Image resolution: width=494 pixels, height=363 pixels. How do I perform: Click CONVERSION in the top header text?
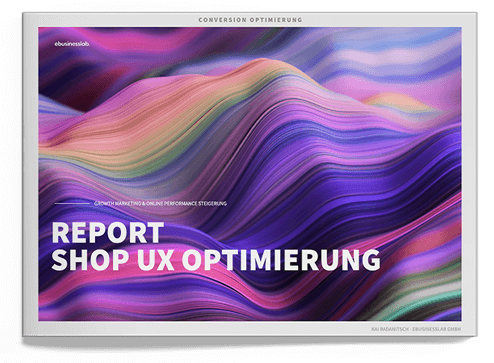click(222, 20)
